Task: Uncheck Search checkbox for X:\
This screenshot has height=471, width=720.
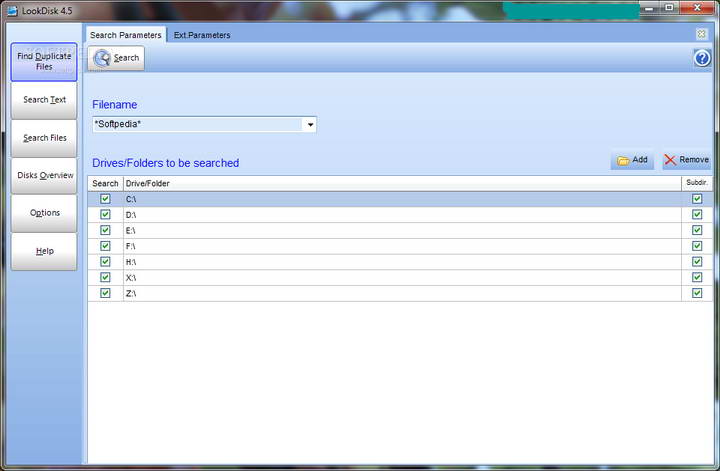Action: [x=105, y=277]
